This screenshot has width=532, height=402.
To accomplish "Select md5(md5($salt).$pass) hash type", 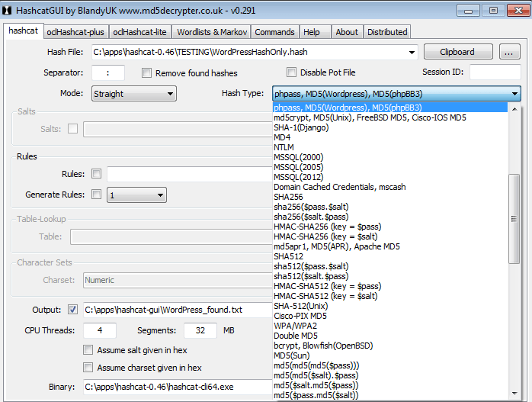I will coord(390,375).
